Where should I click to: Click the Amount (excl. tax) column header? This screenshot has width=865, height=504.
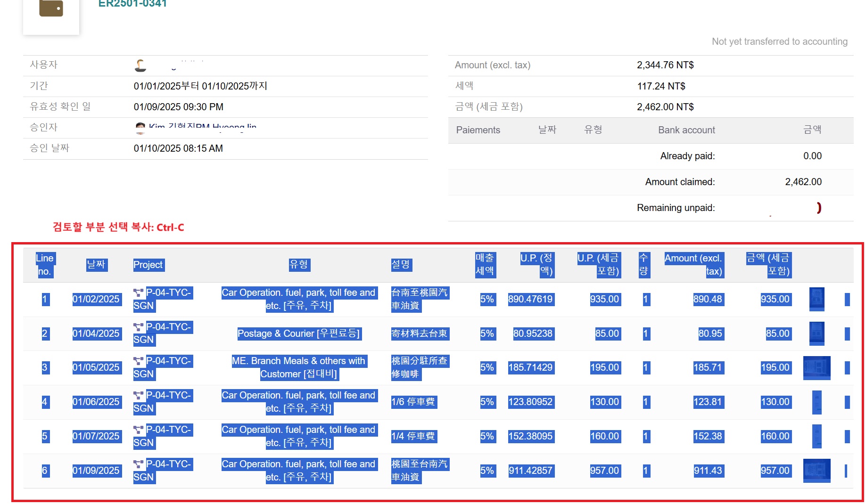(x=693, y=265)
